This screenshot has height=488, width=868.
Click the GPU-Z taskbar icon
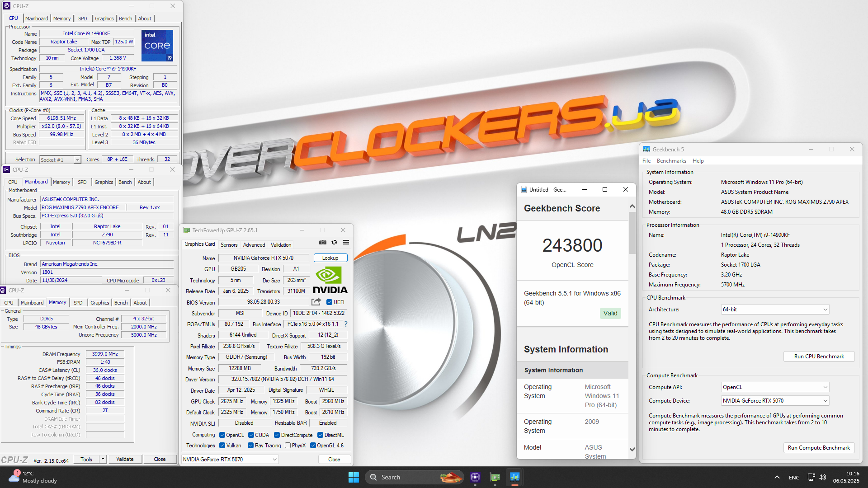tap(495, 477)
